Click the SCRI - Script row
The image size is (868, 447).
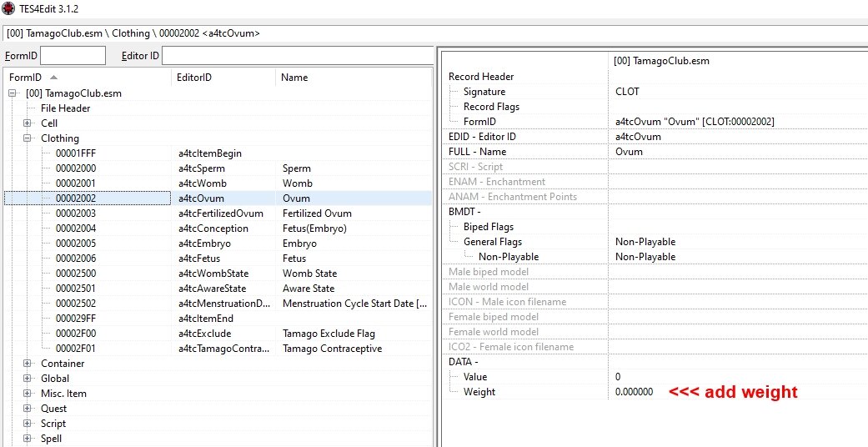(655, 166)
